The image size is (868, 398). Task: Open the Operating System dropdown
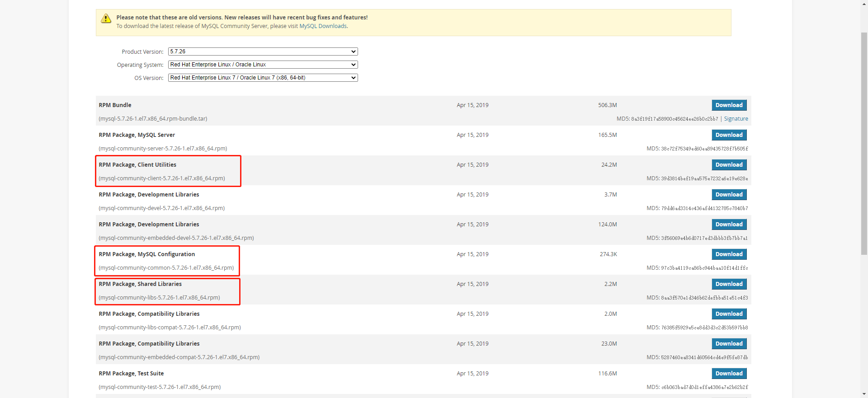pos(263,65)
